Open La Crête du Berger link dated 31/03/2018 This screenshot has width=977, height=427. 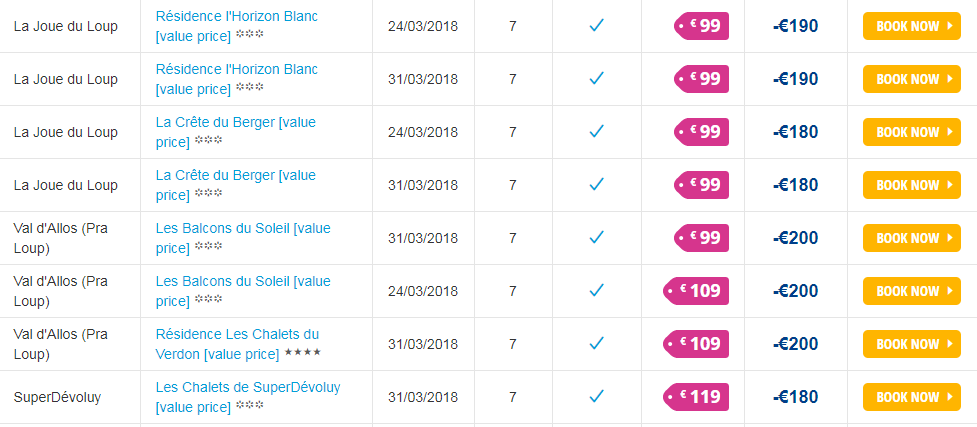pyautogui.click(x=236, y=185)
